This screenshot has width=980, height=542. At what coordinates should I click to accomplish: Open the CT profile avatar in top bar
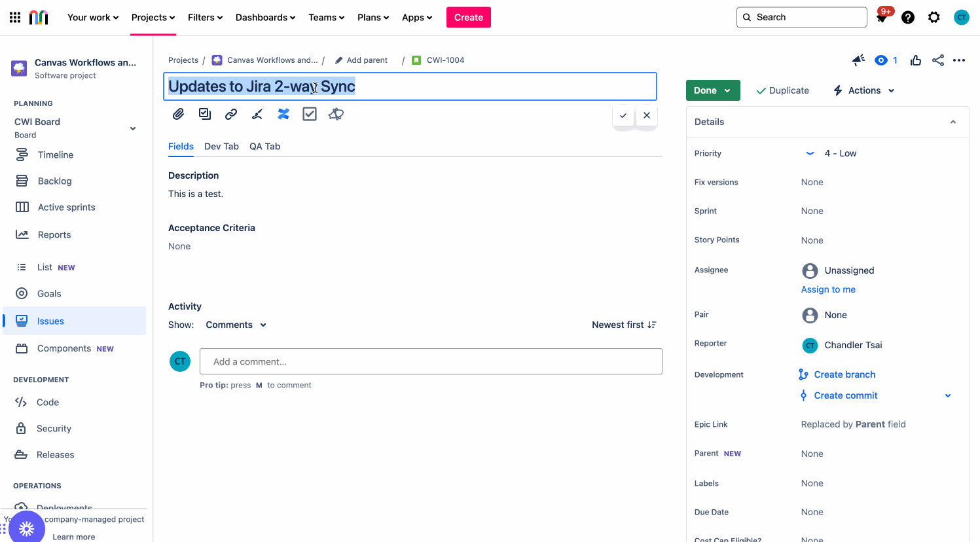[x=962, y=18]
